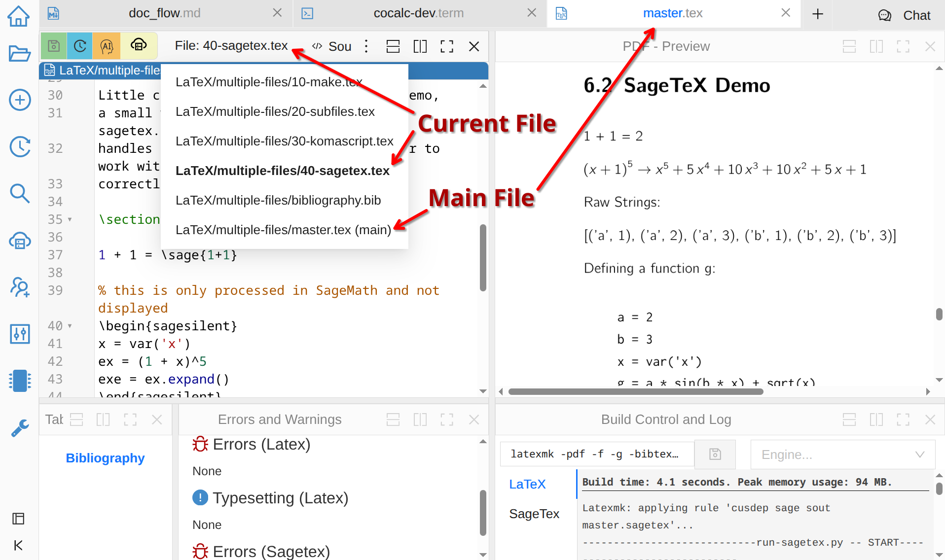Open the activity log clock icon in sidebar
Screen dimensions: 945x560
click(x=20, y=146)
